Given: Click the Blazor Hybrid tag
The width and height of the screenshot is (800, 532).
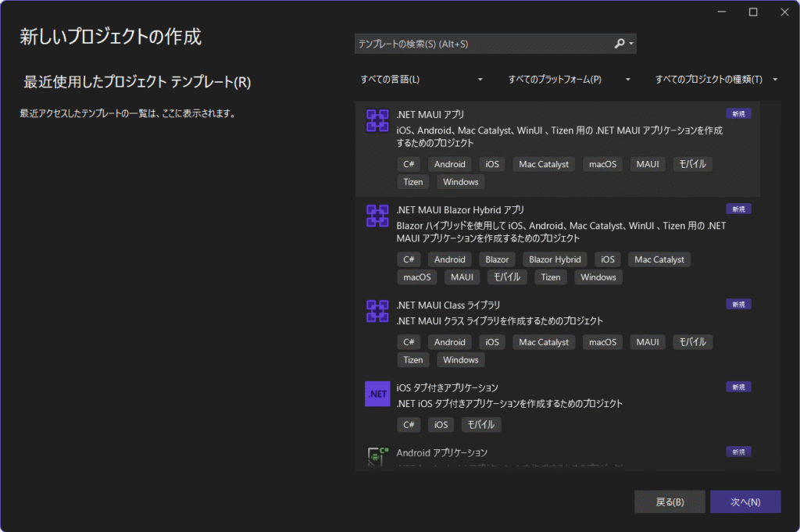Looking at the screenshot, I should (555, 259).
